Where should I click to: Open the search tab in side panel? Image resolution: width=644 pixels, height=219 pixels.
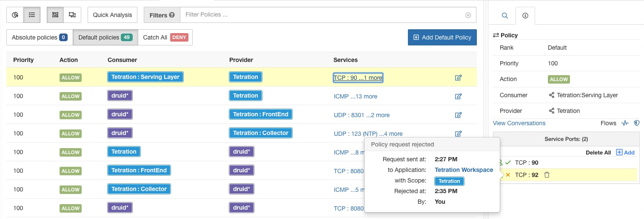[504, 15]
